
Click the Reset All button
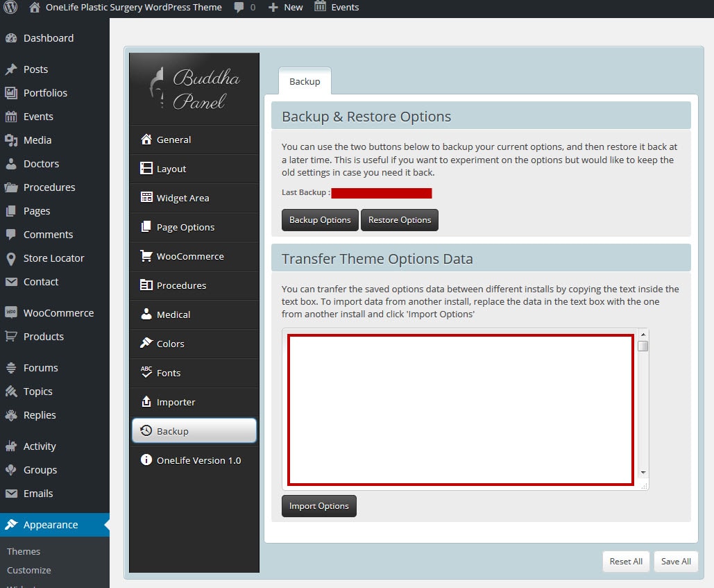(626, 562)
